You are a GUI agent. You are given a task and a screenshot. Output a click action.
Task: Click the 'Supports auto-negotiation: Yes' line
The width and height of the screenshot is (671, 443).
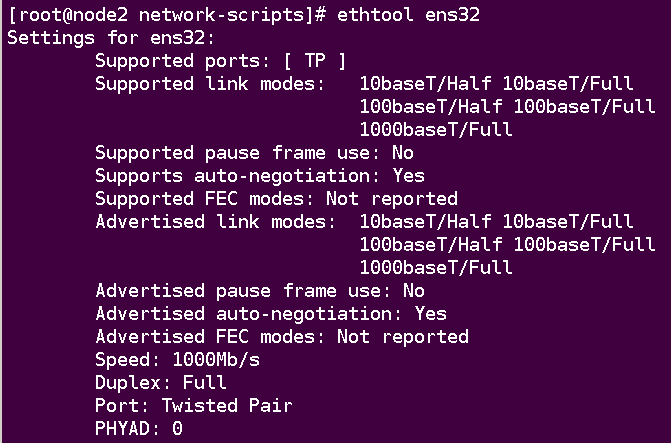pos(260,176)
